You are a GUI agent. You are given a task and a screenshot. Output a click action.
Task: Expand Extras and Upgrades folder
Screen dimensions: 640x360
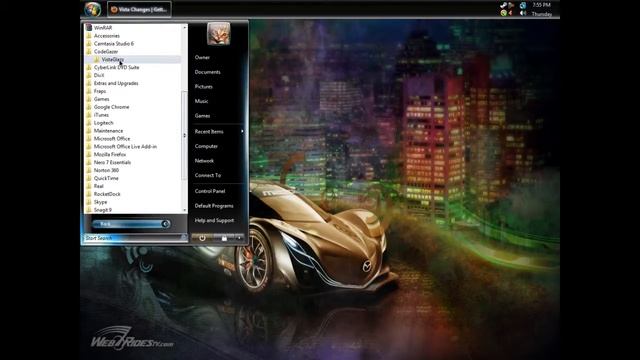(x=116, y=83)
